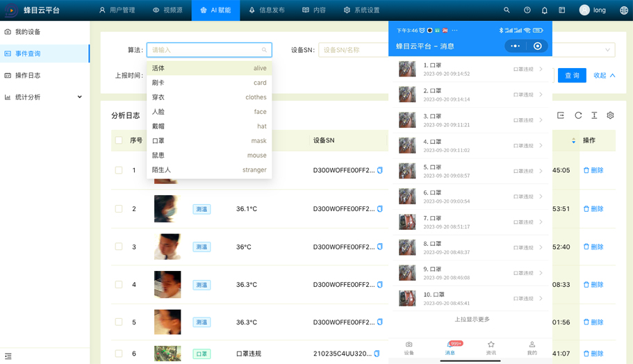Click the export icon above the log table
The image size is (633, 364).
tap(561, 115)
